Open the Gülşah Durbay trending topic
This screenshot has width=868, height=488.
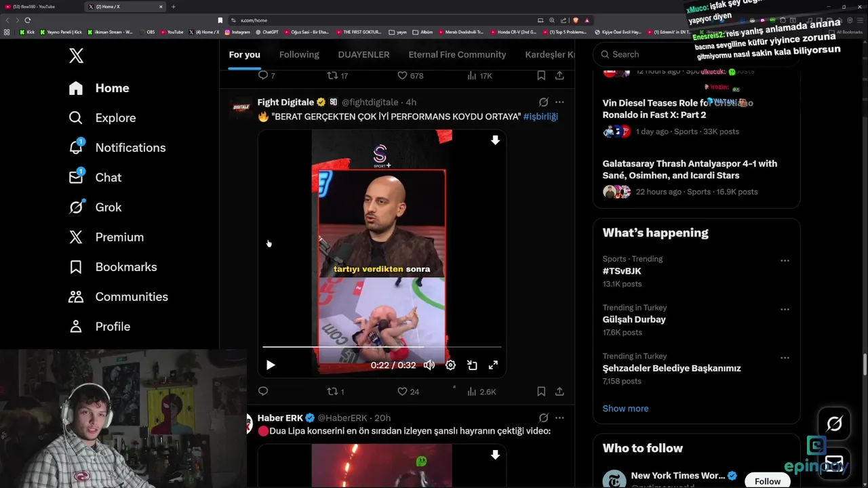click(x=634, y=320)
